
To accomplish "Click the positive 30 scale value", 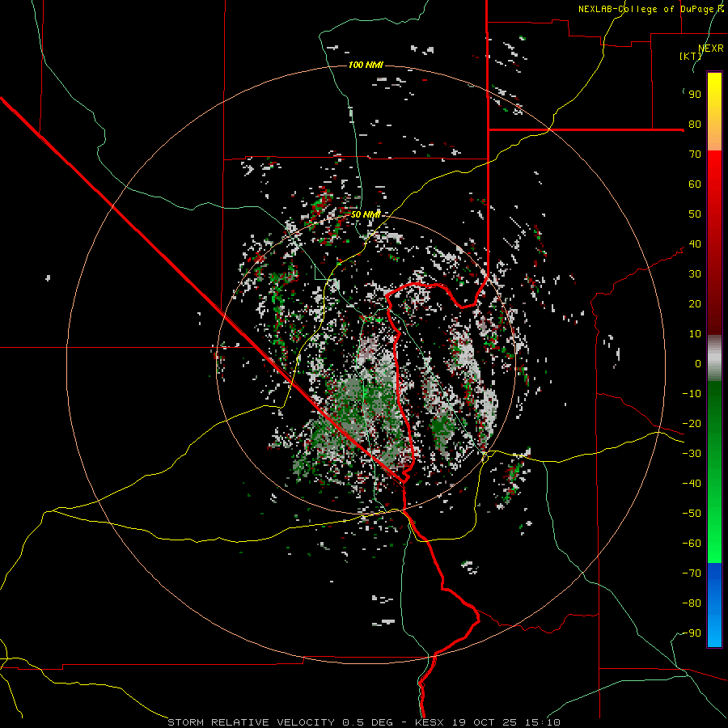I will tap(695, 274).
